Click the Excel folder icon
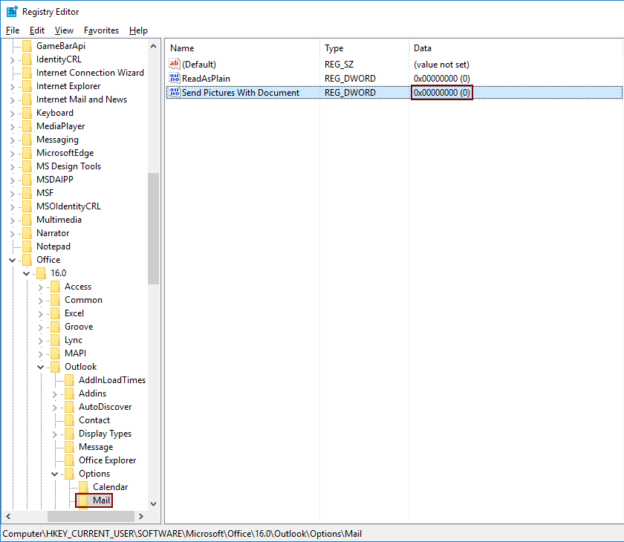 click(55, 314)
